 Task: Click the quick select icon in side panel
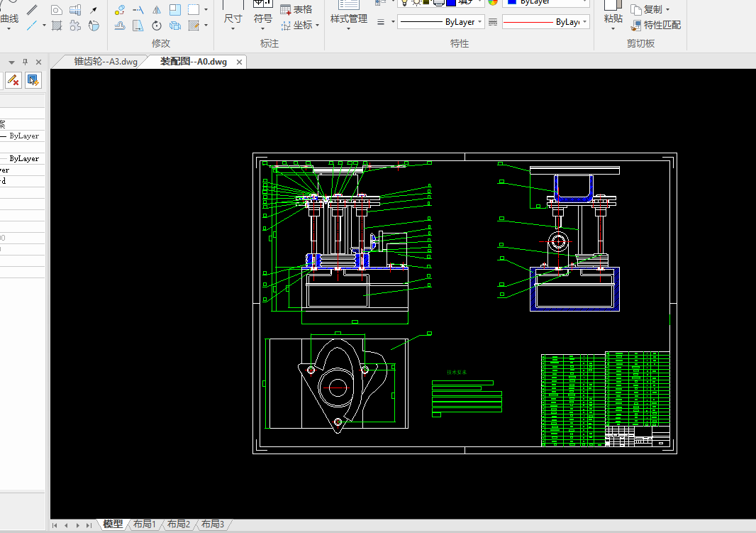click(x=33, y=79)
